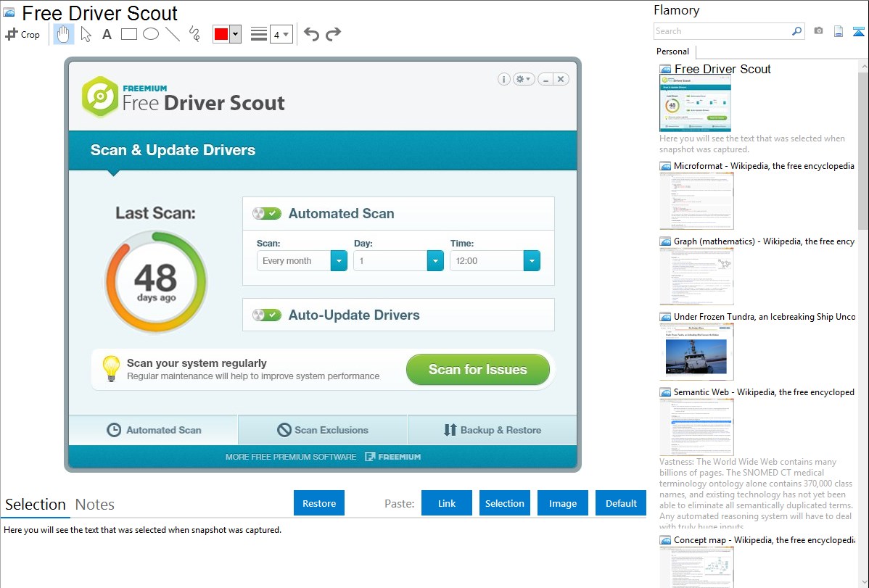The height and width of the screenshot is (588, 869).
Task: Click the document page icon in Flamory
Action: pos(839,31)
